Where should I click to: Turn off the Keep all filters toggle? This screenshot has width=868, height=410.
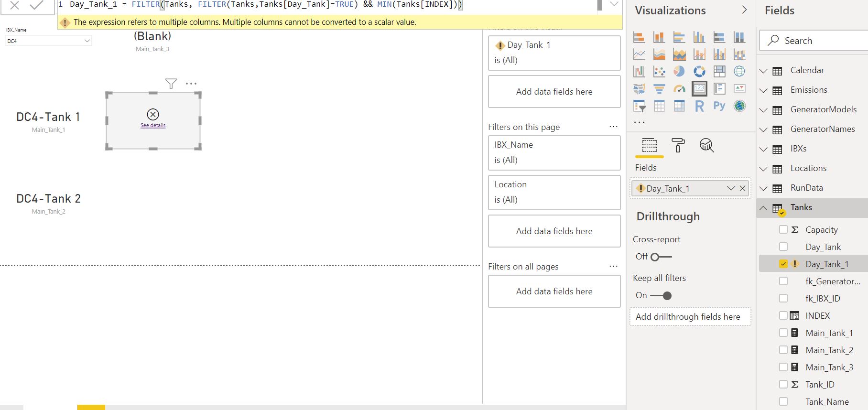click(661, 295)
